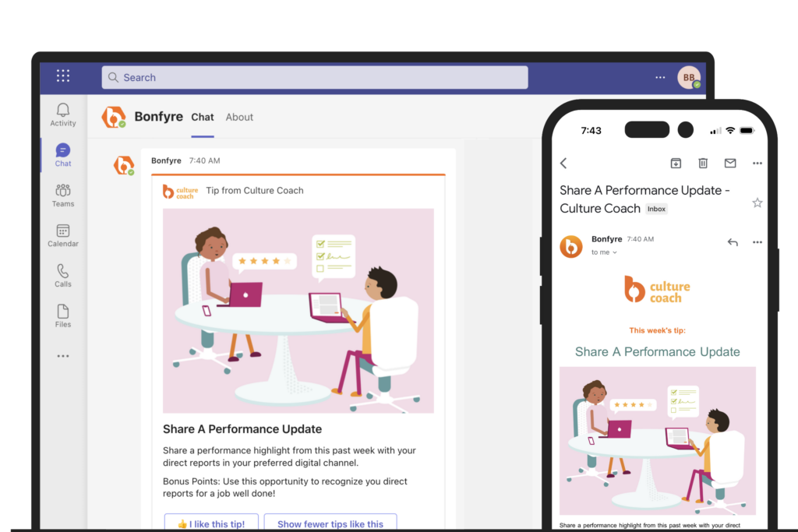Image resolution: width=798 pixels, height=532 pixels.
Task: Open the Calendar sidebar icon
Action: tap(63, 231)
